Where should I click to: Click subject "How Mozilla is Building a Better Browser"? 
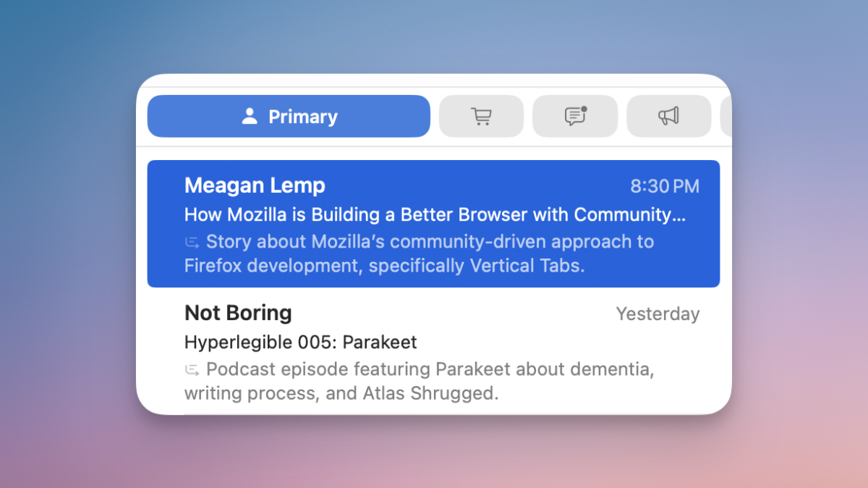pos(435,214)
